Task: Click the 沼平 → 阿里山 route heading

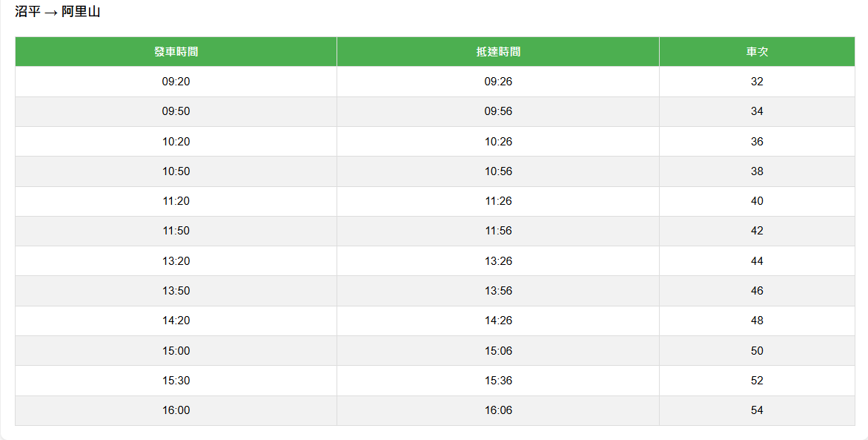Action: point(57,12)
